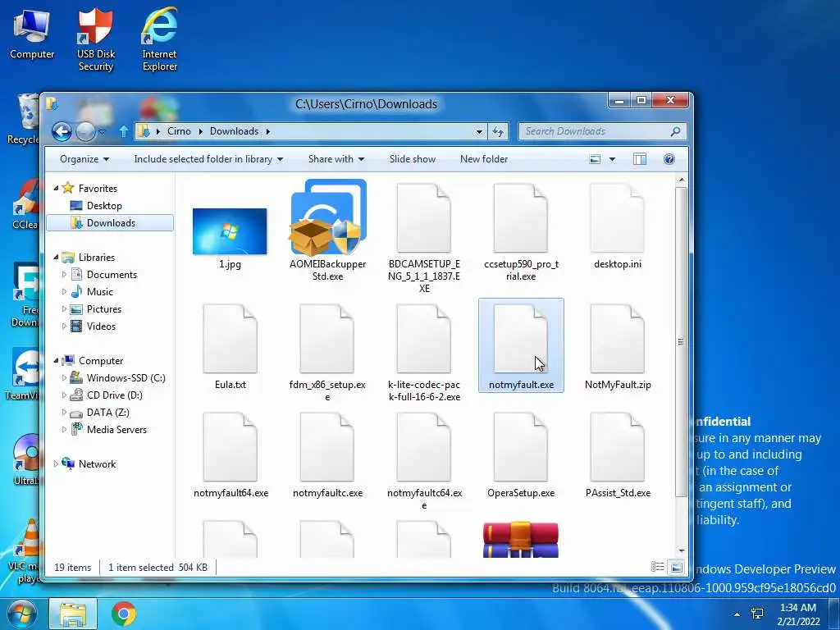
Task: Switch to large thumbnails view in status bar
Action: click(677, 567)
